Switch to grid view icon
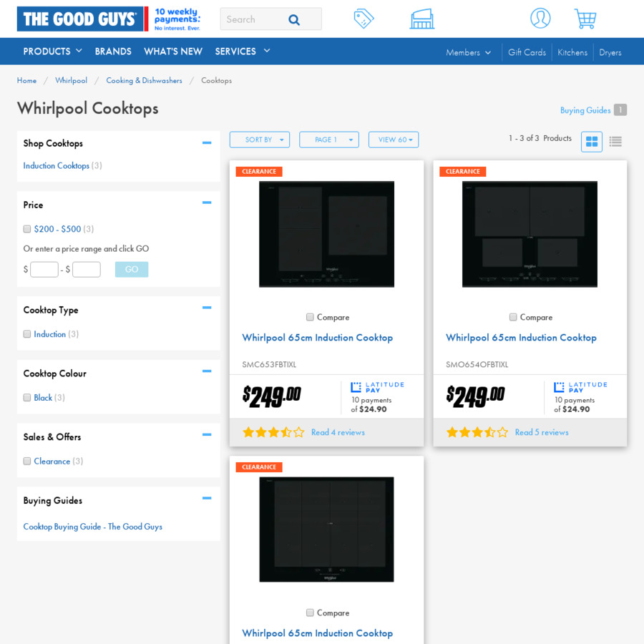The image size is (644, 644). coord(592,142)
